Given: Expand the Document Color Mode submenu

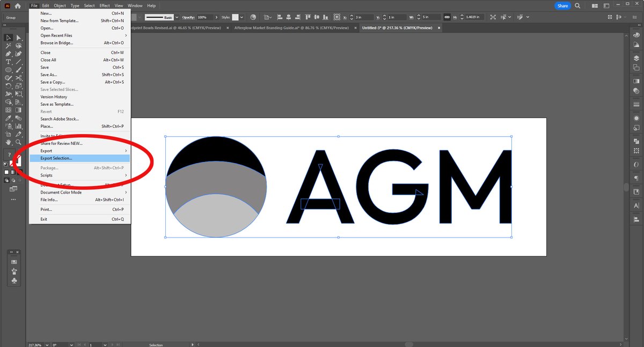Looking at the screenshot, I should (80, 192).
